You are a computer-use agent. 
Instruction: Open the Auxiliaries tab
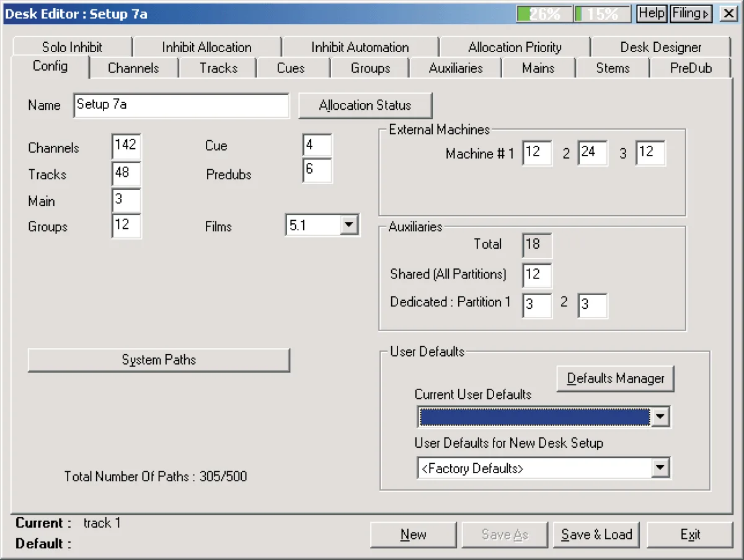pyautogui.click(x=456, y=68)
